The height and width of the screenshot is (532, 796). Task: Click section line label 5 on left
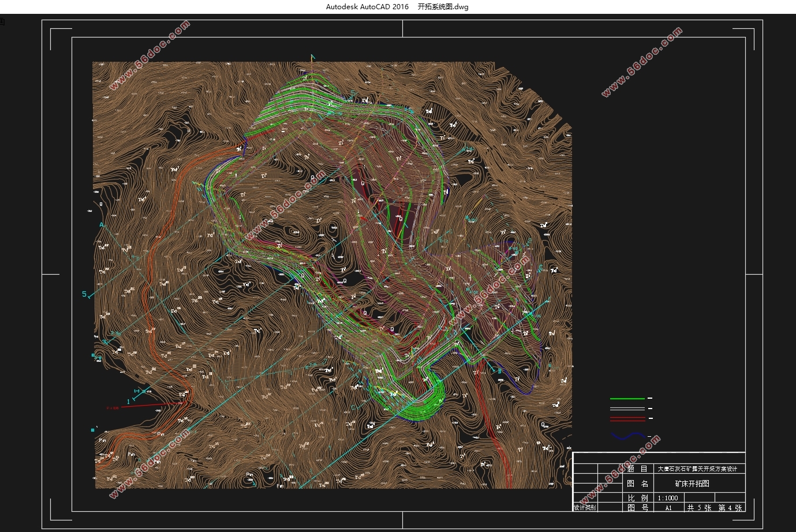tap(84, 294)
